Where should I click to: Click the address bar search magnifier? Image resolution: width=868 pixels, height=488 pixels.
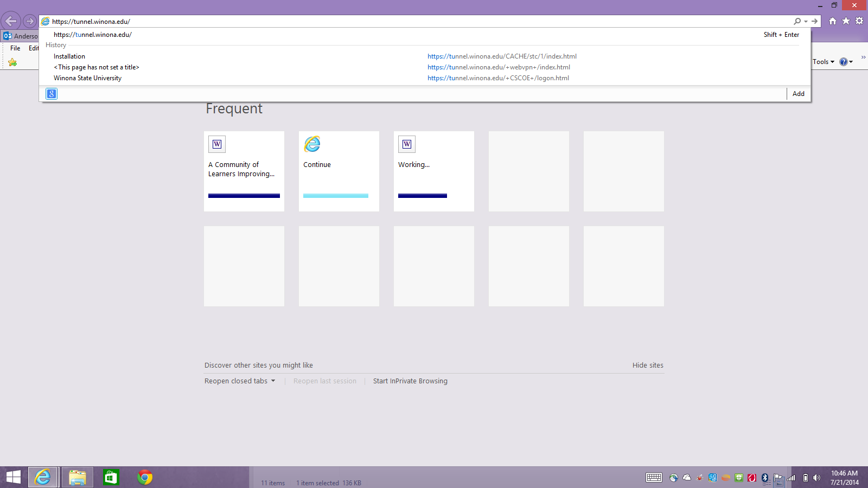[x=797, y=21]
